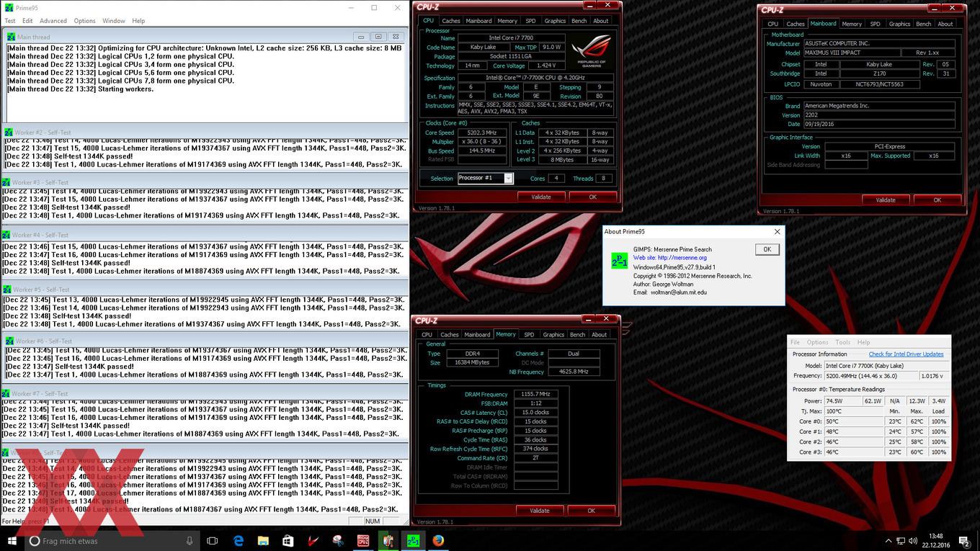The height and width of the screenshot is (551, 980).
Task: Select Graphics tab in CPU-Z Mainboard window
Action: (x=899, y=24)
